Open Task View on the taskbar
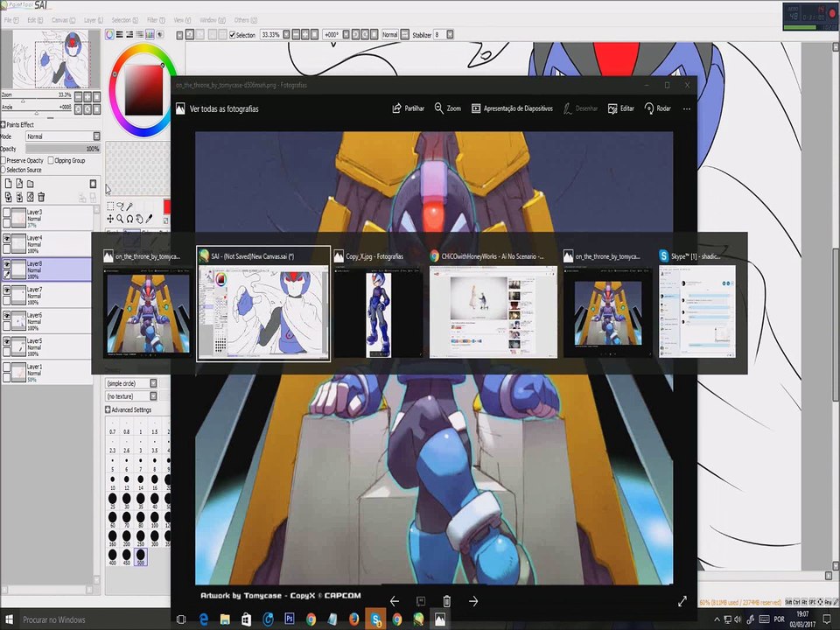840x630 pixels. click(x=181, y=619)
